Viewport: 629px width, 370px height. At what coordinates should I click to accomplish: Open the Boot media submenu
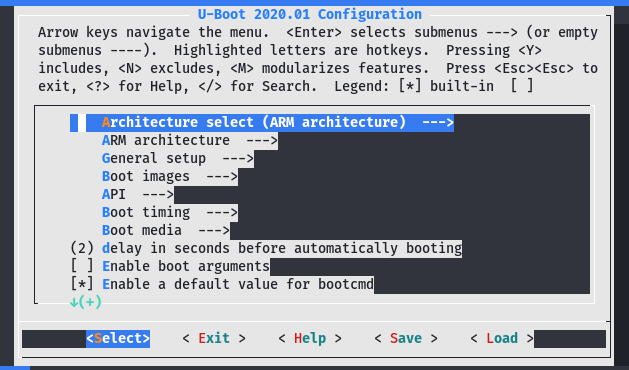click(166, 231)
